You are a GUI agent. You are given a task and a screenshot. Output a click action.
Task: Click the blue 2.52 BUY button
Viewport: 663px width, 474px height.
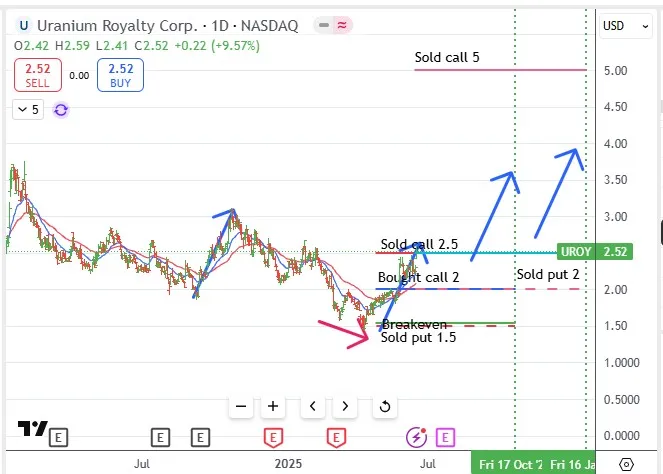click(x=120, y=75)
